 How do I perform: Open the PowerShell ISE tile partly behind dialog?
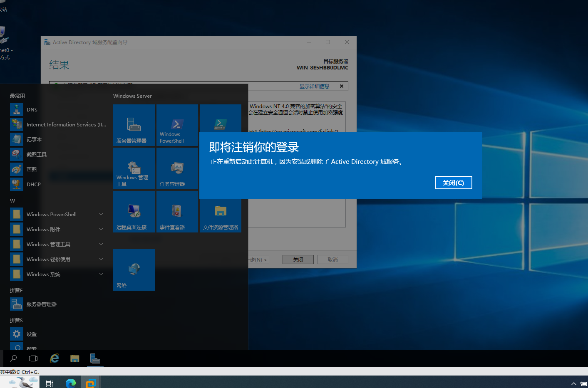221,119
